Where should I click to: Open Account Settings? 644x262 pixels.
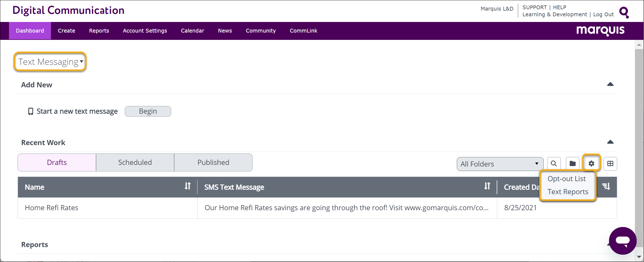pos(145,31)
